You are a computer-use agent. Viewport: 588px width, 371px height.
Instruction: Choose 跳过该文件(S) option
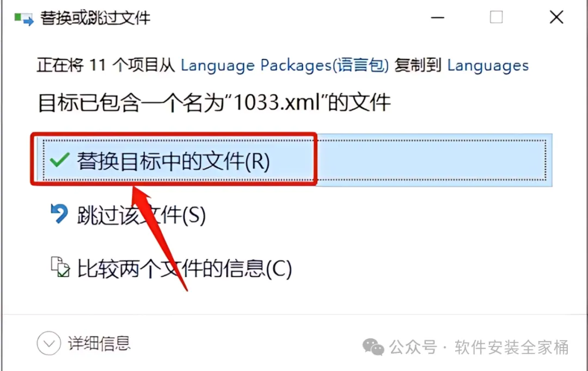pyautogui.click(x=142, y=215)
